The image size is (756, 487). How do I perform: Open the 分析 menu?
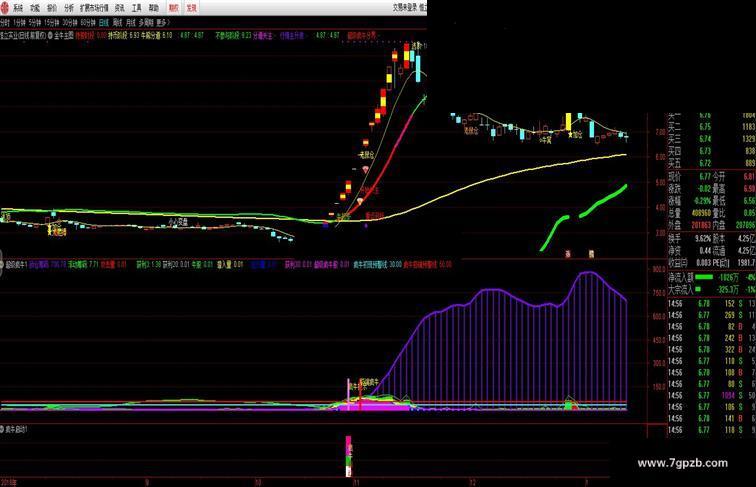[x=69, y=8]
